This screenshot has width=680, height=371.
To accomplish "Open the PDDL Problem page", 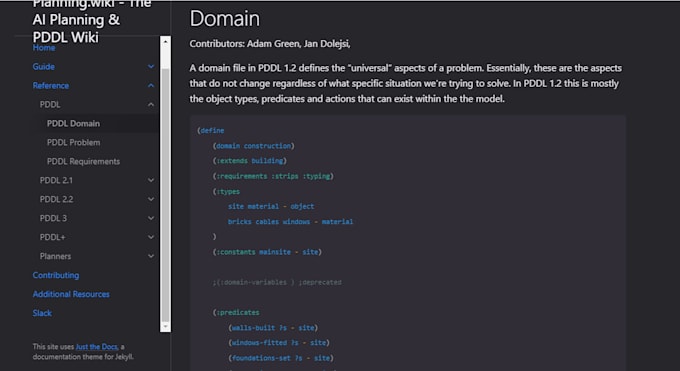I will [x=73, y=142].
